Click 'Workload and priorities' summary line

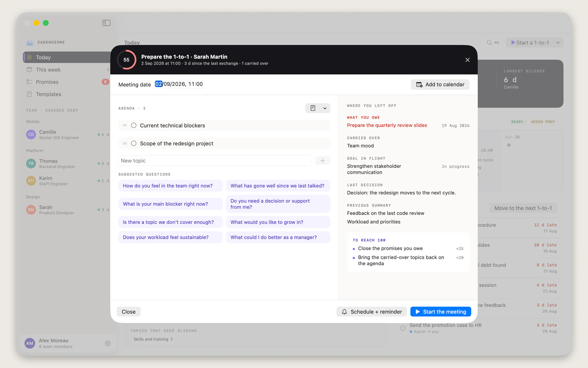click(x=374, y=222)
